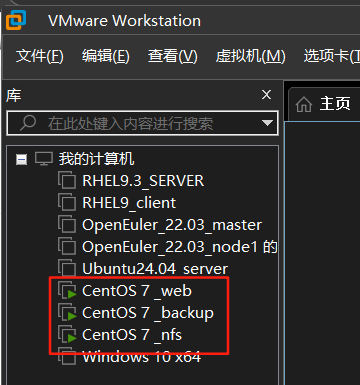Click the VMware Workstation logo icon

16,20
